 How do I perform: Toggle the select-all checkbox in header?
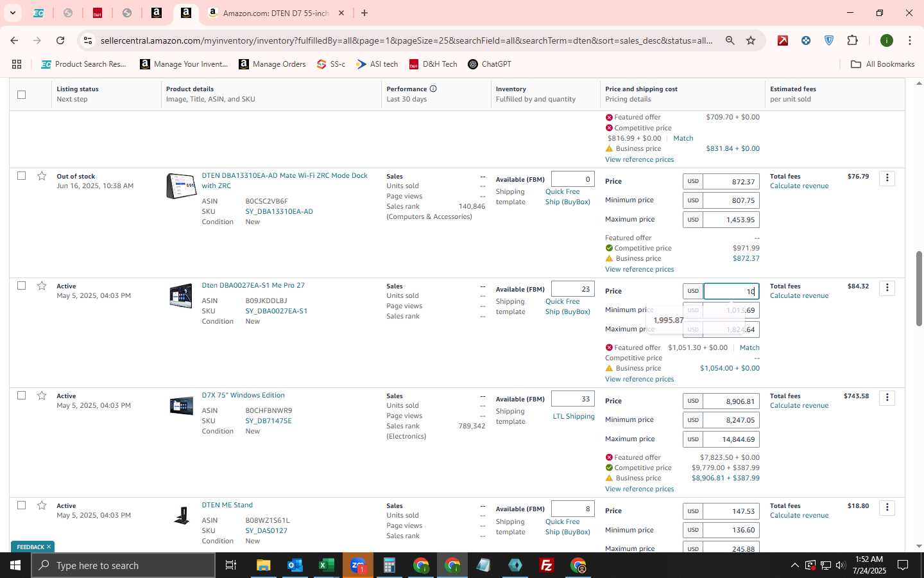click(21, 94)
